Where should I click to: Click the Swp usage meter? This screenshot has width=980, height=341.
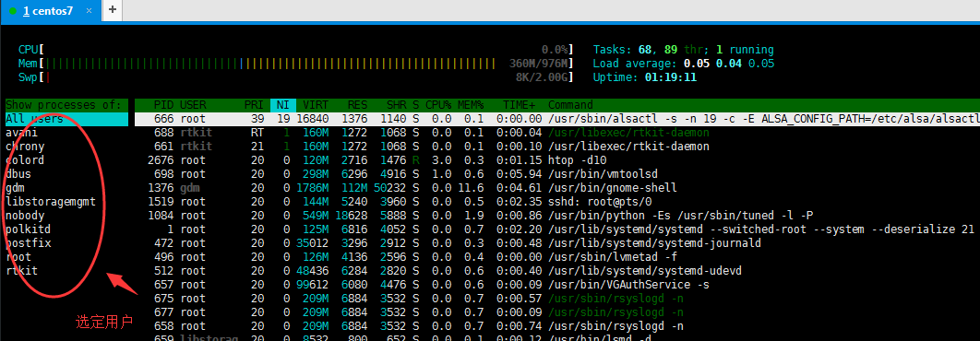point(296,77)
